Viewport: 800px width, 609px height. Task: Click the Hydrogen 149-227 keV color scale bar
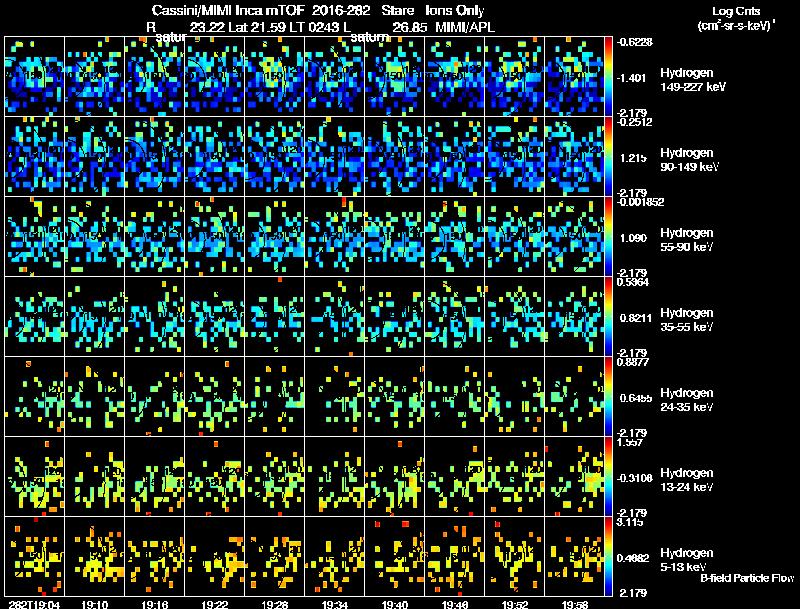point(608,77)
